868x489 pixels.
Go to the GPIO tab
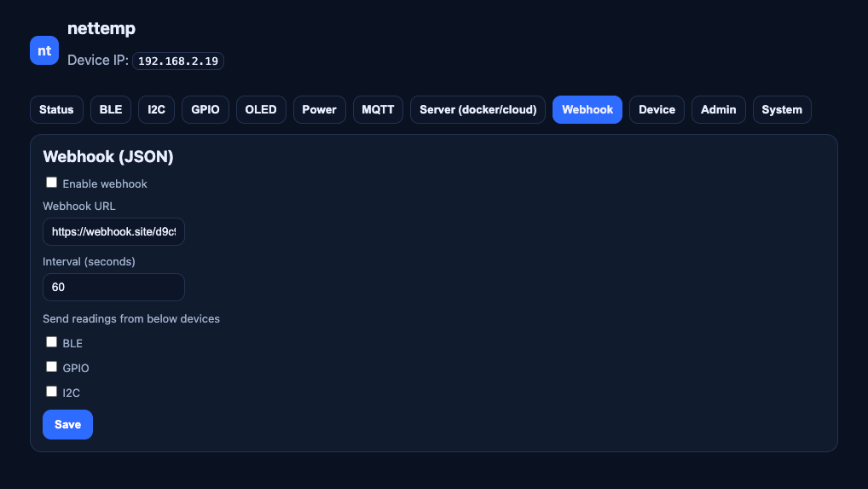[205, 110]
